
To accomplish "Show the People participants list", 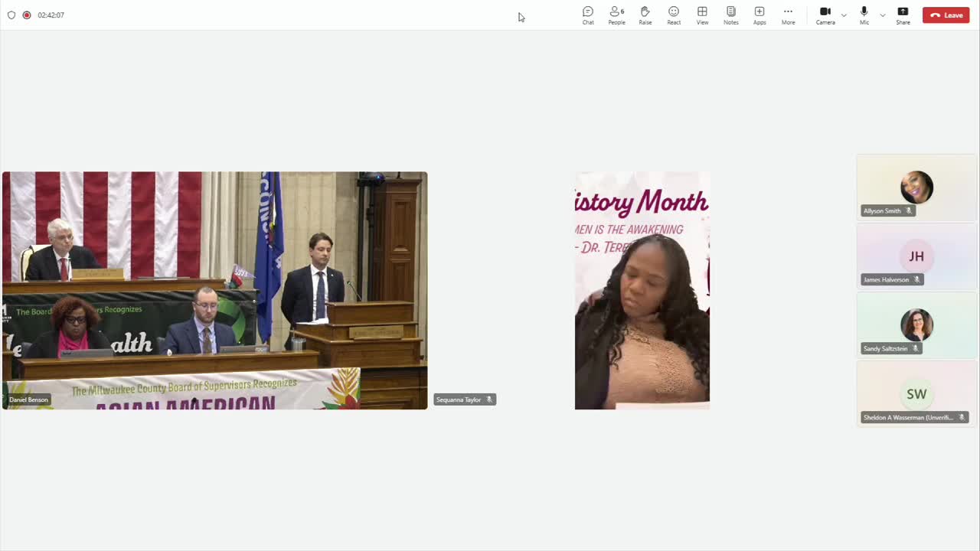I will 616,15.
